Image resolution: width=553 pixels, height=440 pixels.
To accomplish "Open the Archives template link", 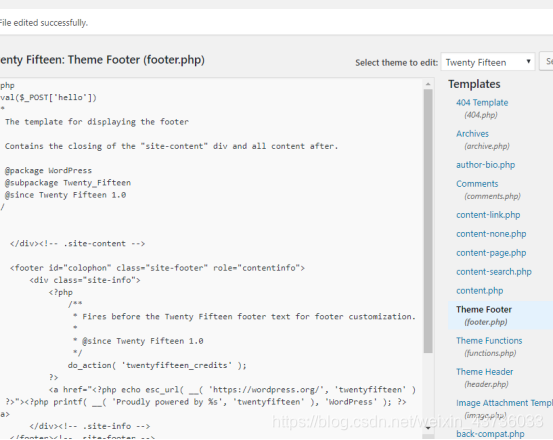I will [472, 134].
